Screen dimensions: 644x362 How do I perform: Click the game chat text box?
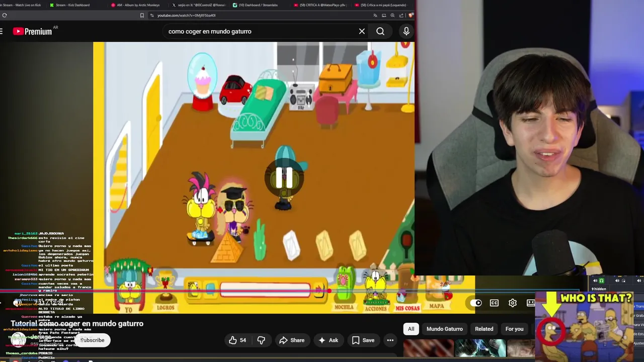(x=265, y=290)
